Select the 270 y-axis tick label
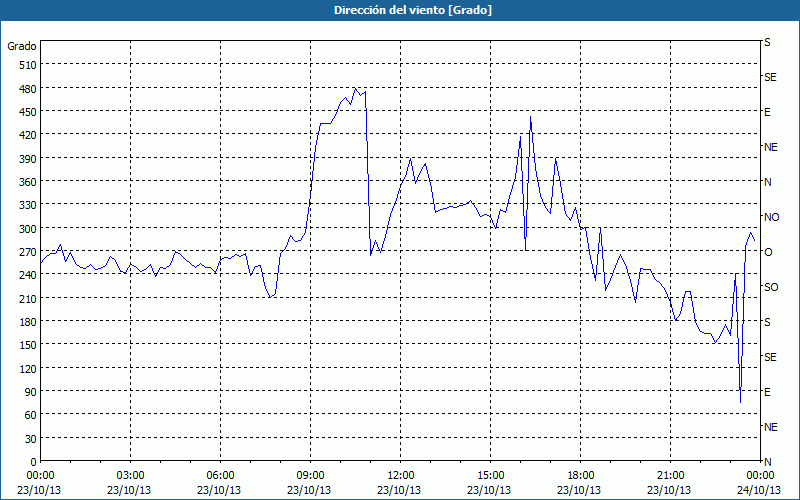Viewport: 800px width, 500px height. (x=28, y=252)
